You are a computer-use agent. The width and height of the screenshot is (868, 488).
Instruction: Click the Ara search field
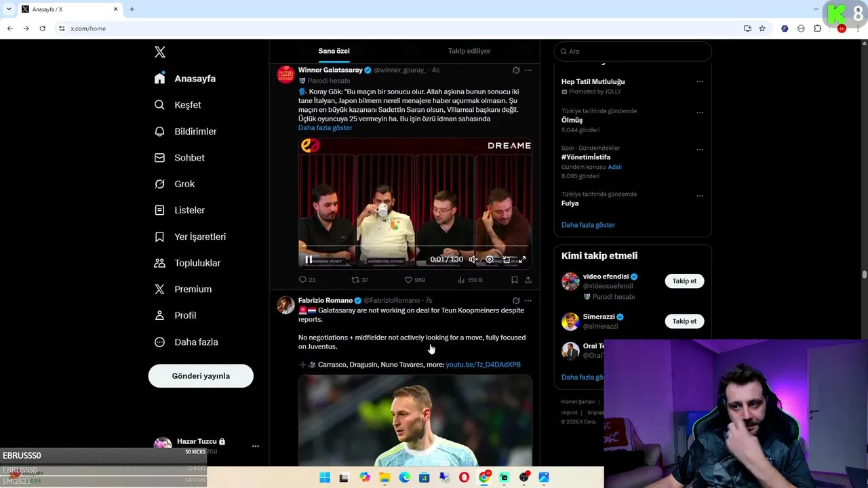(x=633, y=52)
